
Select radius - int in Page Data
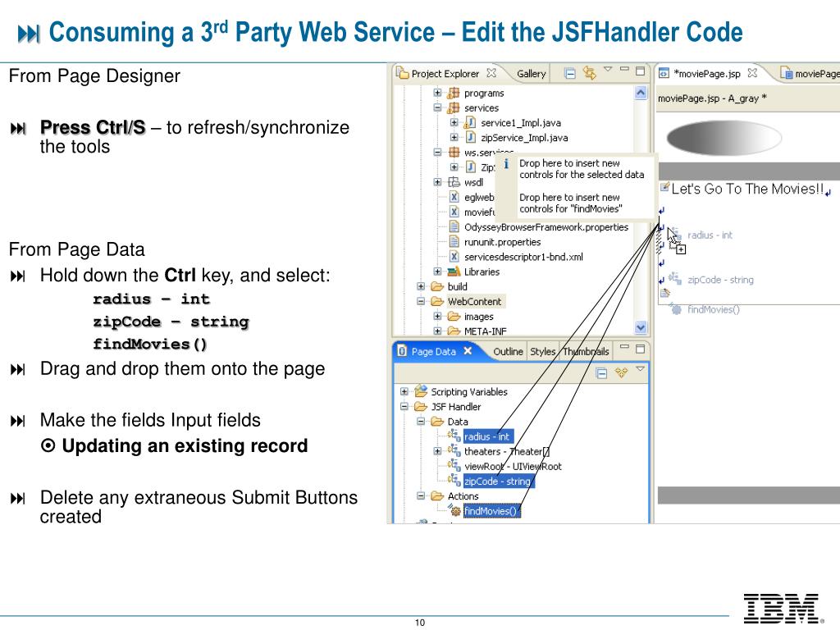click(x=487, y=436)
